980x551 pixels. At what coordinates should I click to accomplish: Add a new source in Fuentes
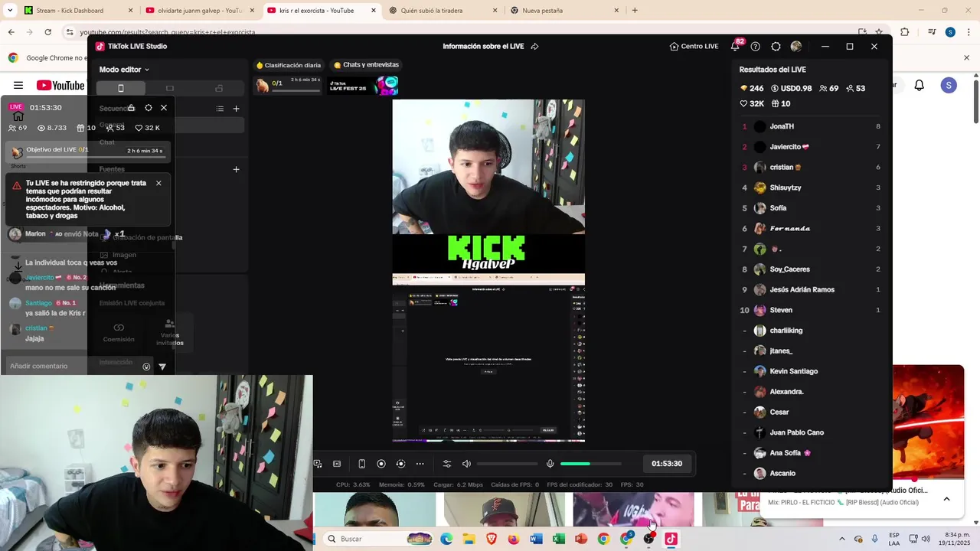point(236,169)
